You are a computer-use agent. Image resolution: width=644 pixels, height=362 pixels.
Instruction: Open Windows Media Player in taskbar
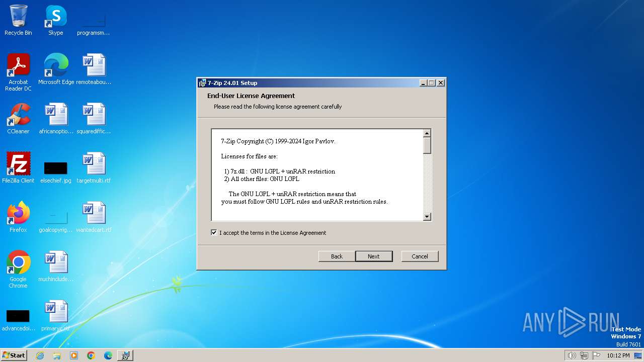(74, 355)
